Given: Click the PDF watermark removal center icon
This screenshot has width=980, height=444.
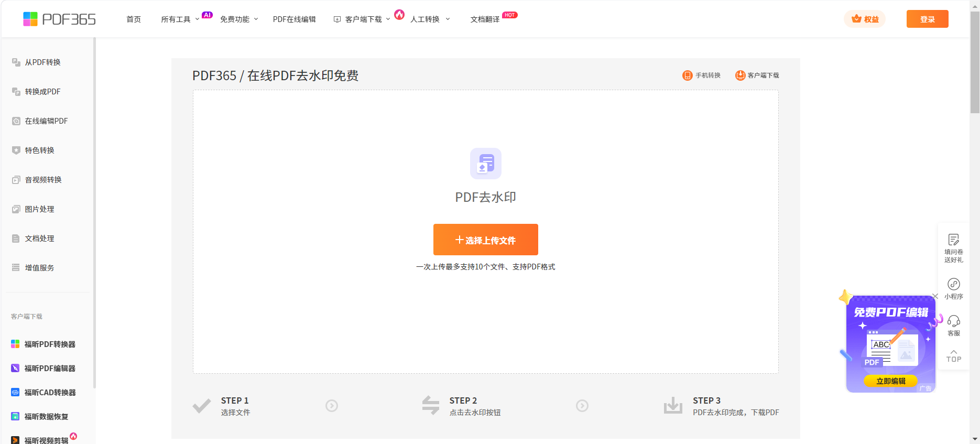Looking at the screenshot, I should 485,164.
